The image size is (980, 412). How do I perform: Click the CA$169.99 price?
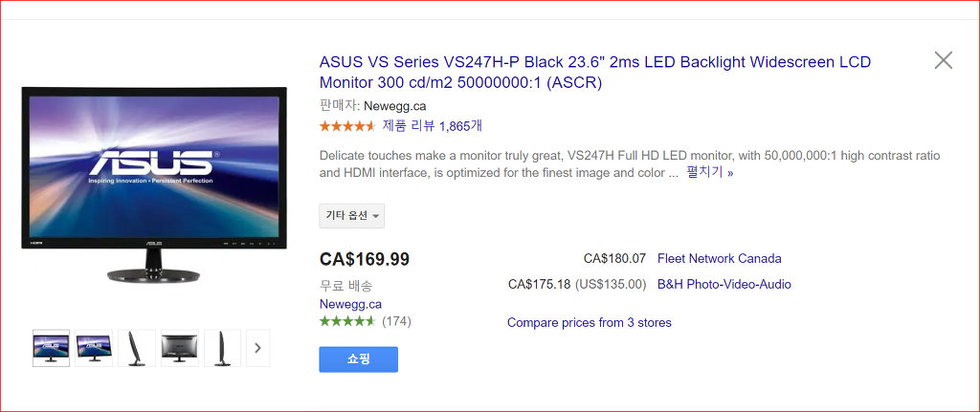pos(365,258)
